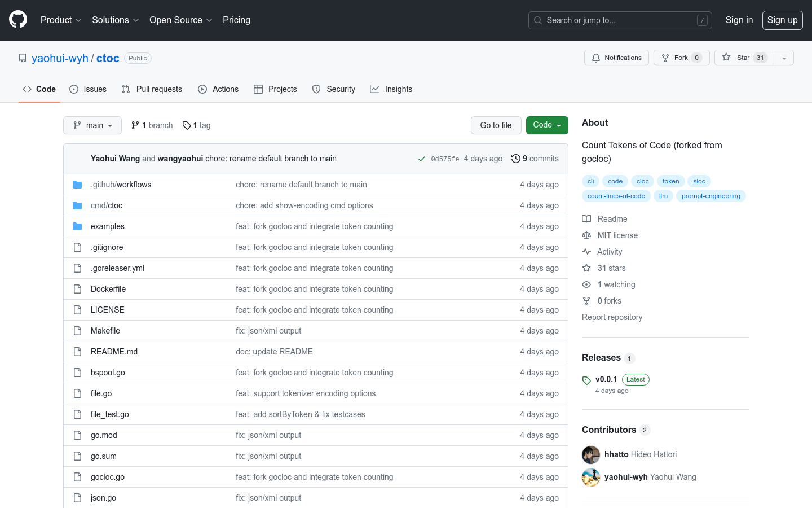812x508 pixels.
Task: Open the README.md file
Action: pos(114,352)
